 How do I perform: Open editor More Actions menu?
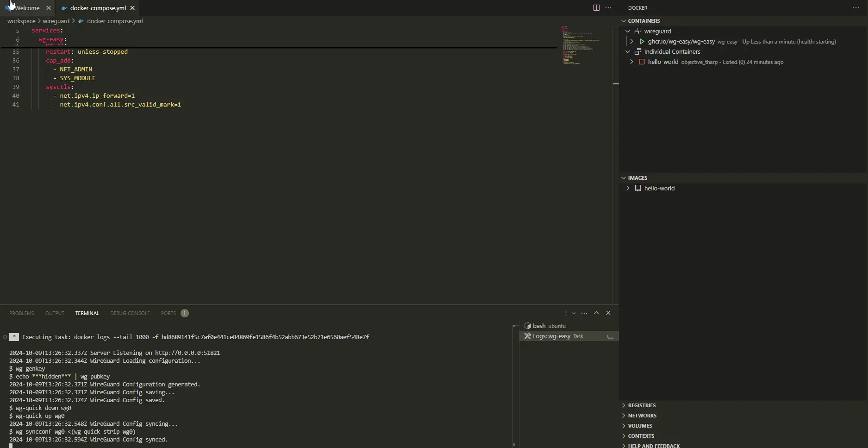pyautogui.click(x=608, y=8)
